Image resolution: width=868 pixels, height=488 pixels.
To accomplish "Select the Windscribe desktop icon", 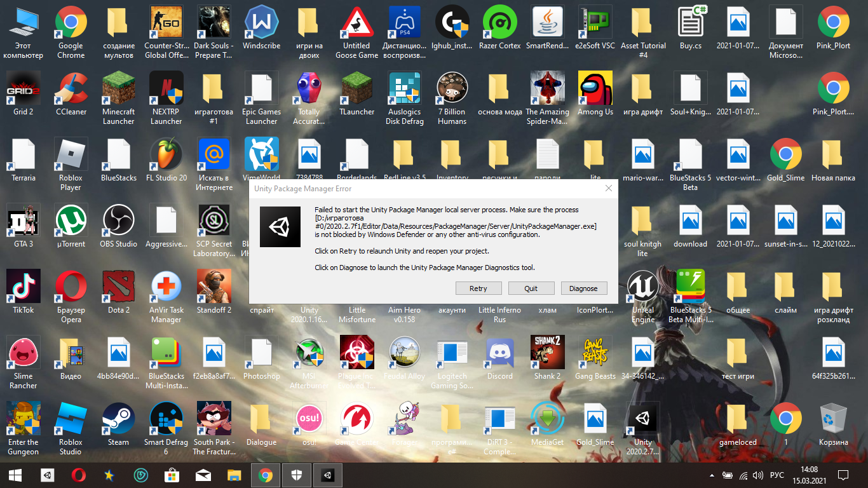I will [261, 29].
